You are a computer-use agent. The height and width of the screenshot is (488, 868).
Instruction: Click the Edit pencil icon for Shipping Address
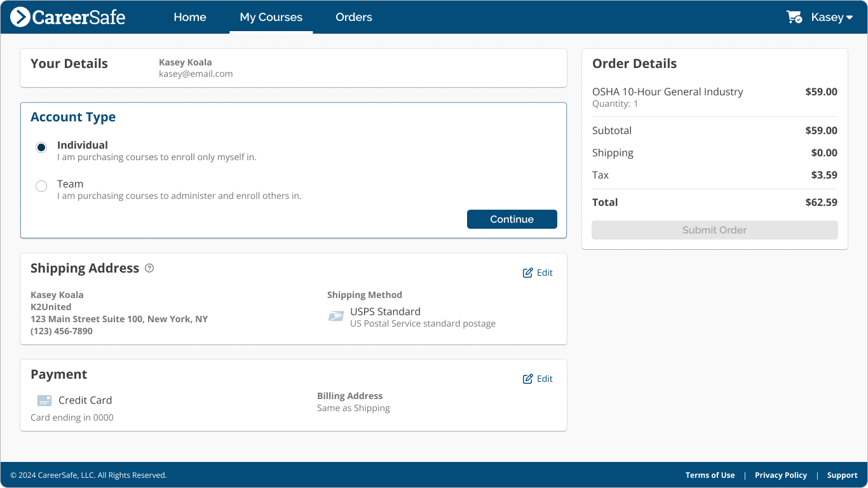coord(527,272)
